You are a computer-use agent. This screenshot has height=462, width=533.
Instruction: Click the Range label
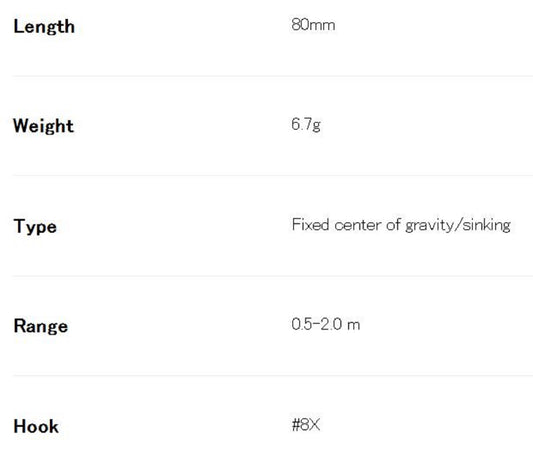41,326
